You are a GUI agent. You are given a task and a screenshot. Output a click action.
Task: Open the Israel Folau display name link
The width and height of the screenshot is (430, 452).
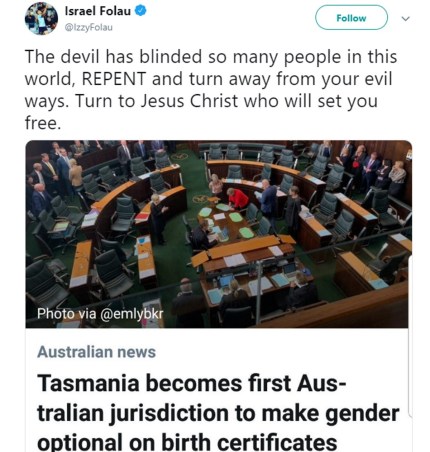point(98,11)
